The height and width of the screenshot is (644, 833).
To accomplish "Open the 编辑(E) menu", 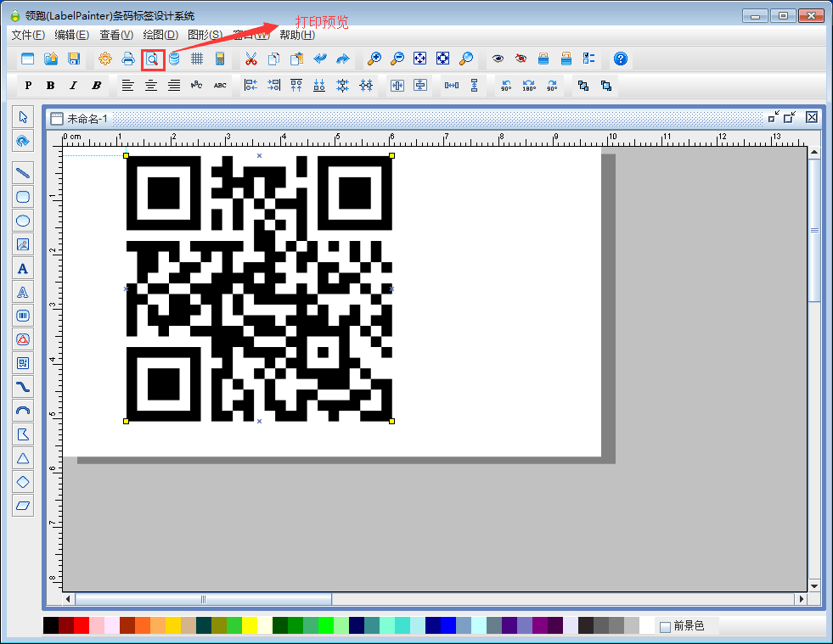I will pos(71,35).
